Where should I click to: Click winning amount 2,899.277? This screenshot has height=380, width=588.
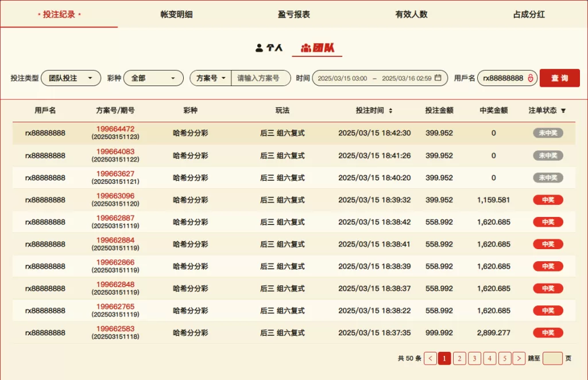tap(493, 332)
